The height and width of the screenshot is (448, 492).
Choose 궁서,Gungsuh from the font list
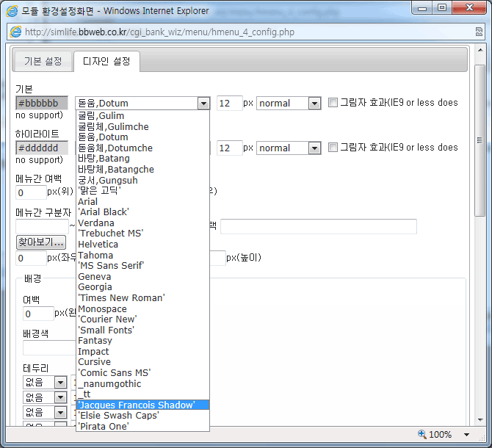pyautogui.click(x=142, y=180)
